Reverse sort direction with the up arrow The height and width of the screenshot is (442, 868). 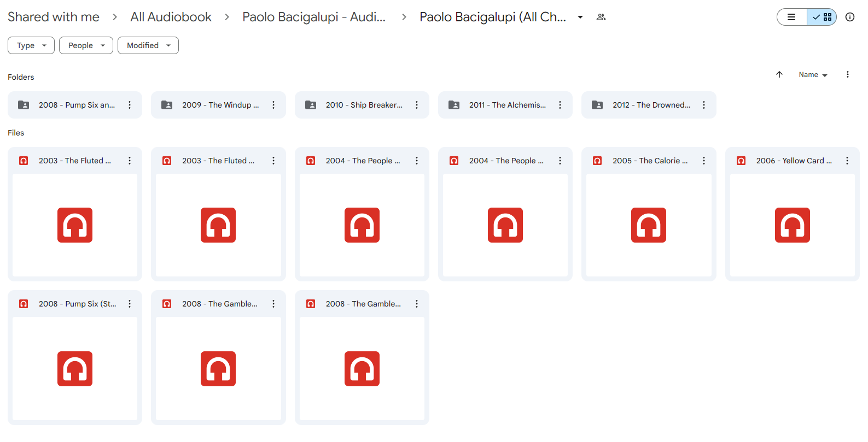[779, 74]
